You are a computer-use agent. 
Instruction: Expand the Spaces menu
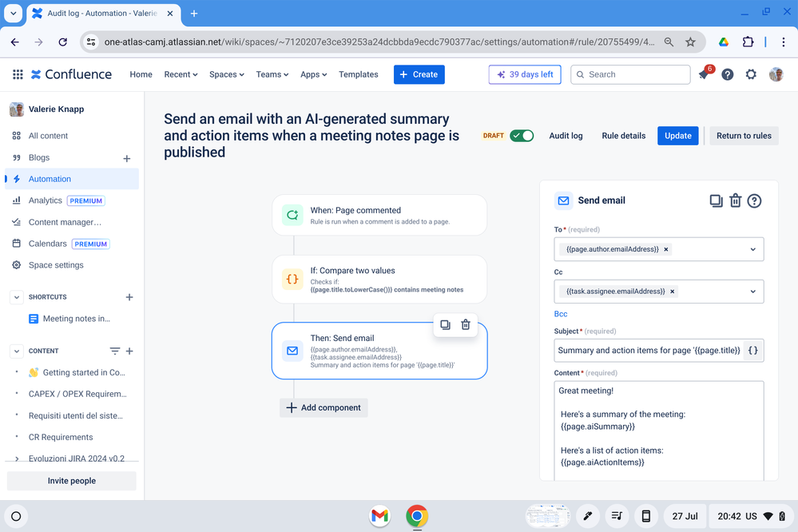click(x=226, y=74)
